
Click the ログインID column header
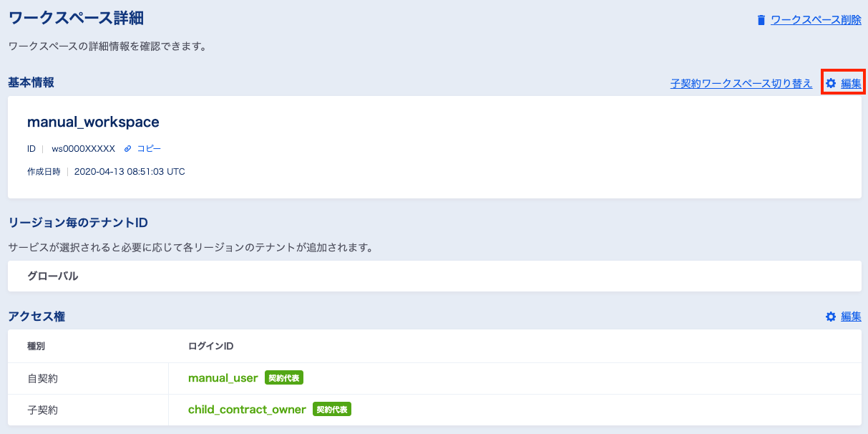tap(210, 347)
